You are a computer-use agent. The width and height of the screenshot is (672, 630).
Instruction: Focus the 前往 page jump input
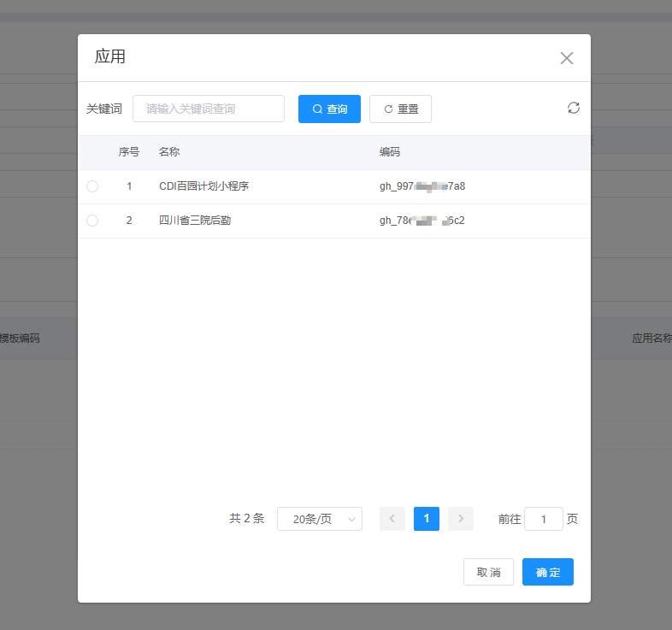pos(543,519)
